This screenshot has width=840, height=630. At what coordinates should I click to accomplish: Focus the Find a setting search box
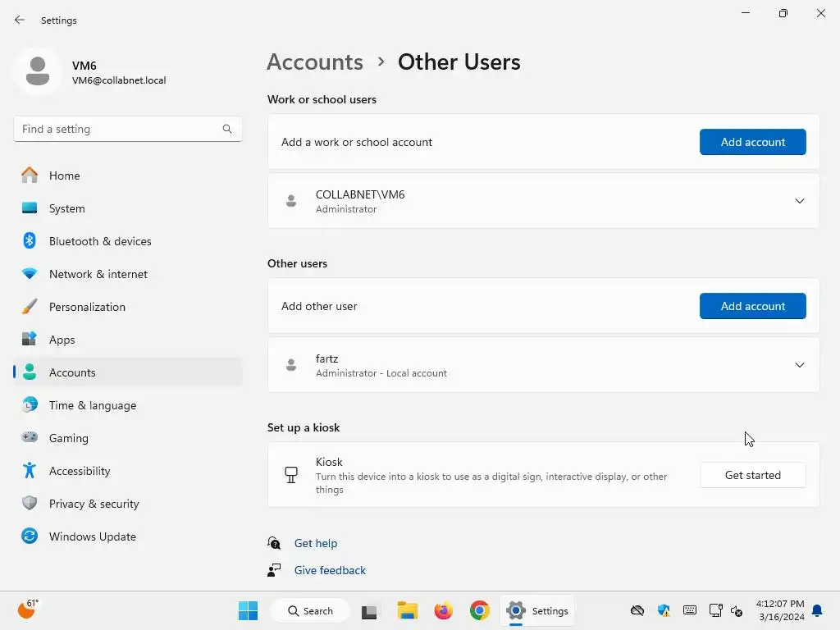(x=119, y=129)
